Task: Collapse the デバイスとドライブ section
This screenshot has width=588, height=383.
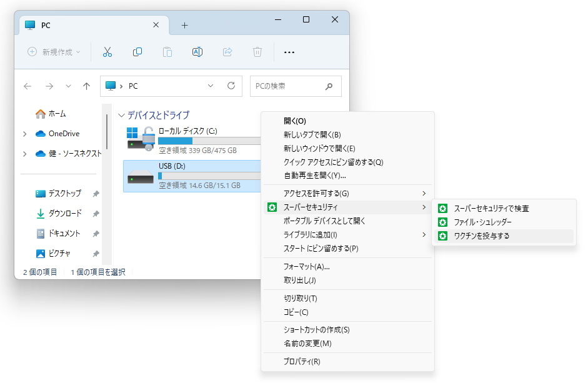Action: 121,116
